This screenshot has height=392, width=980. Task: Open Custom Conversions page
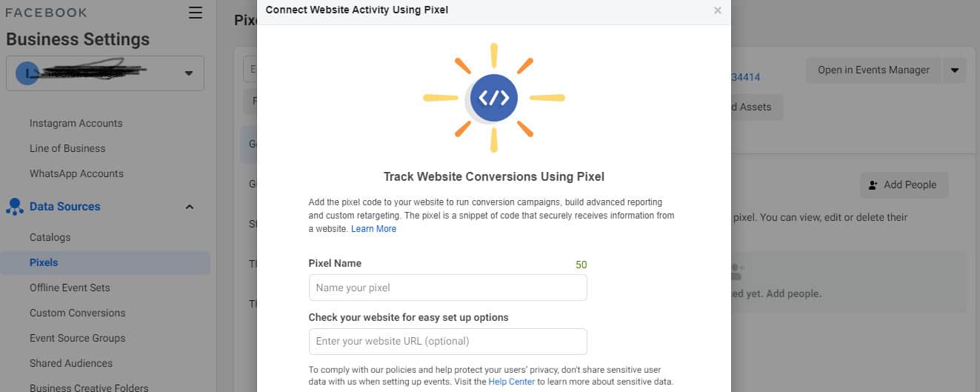point(78,313)
